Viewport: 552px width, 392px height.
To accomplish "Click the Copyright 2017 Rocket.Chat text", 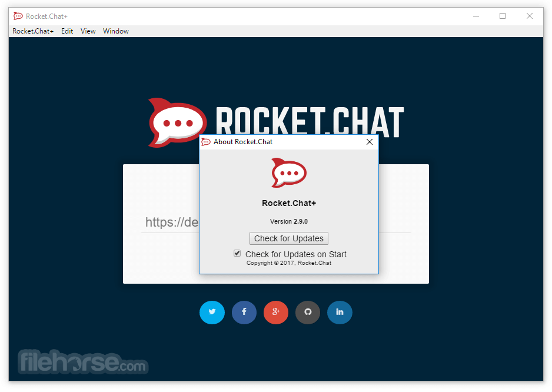I will 289,263.
